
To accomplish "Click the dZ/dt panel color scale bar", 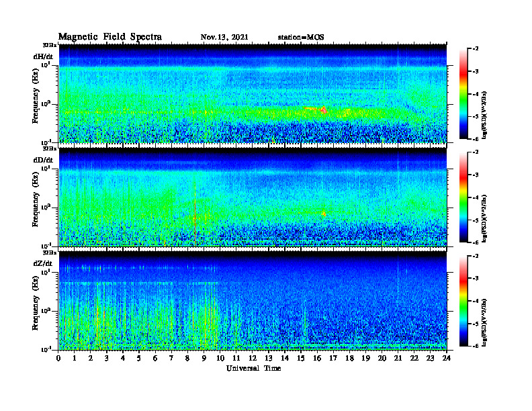I will click(x=463, y=301).
